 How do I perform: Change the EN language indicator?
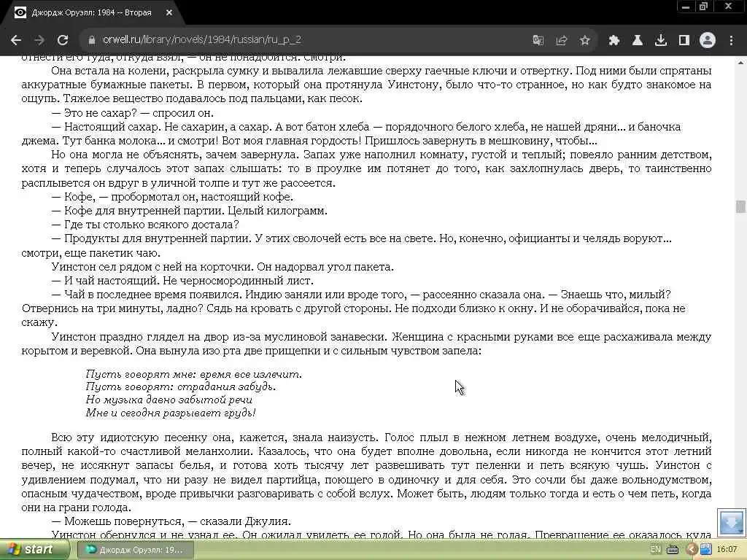[656, 550]
